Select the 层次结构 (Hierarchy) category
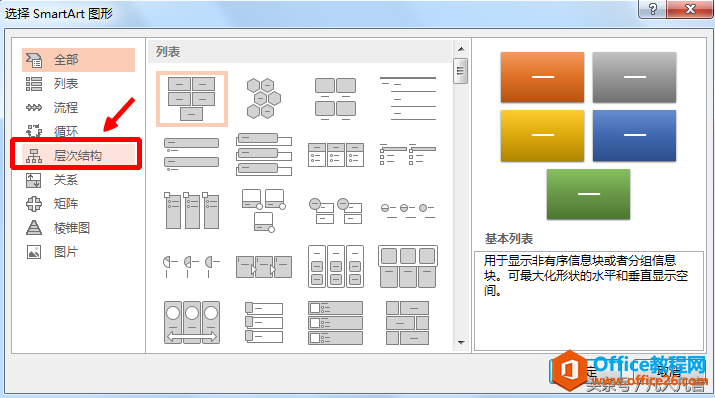715x398 pixels. coord(78,155)
